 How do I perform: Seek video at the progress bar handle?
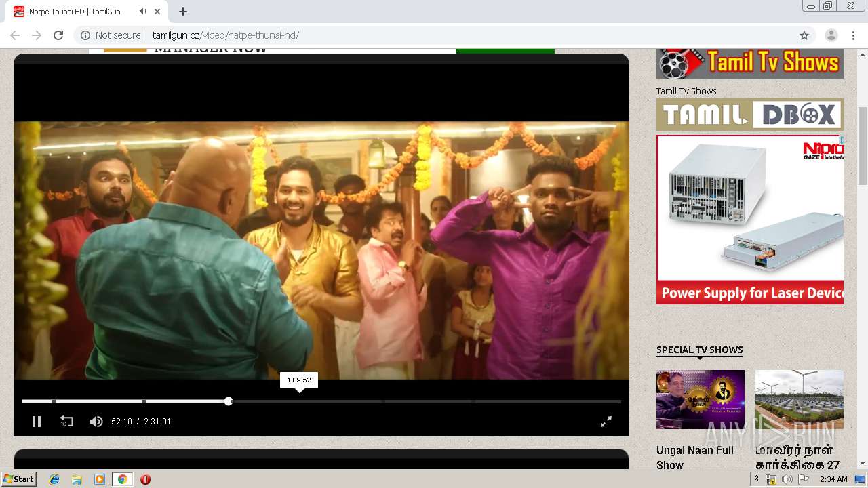pyautogui.click(x=229, y=401)
